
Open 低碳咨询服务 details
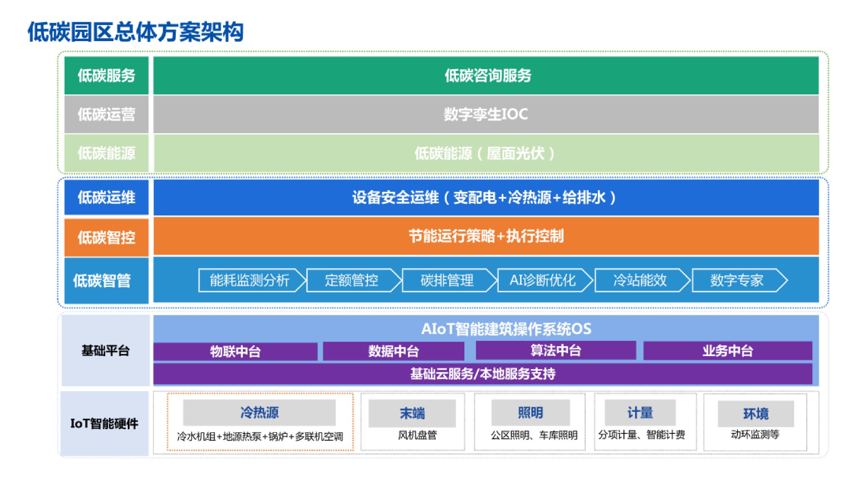486,77
